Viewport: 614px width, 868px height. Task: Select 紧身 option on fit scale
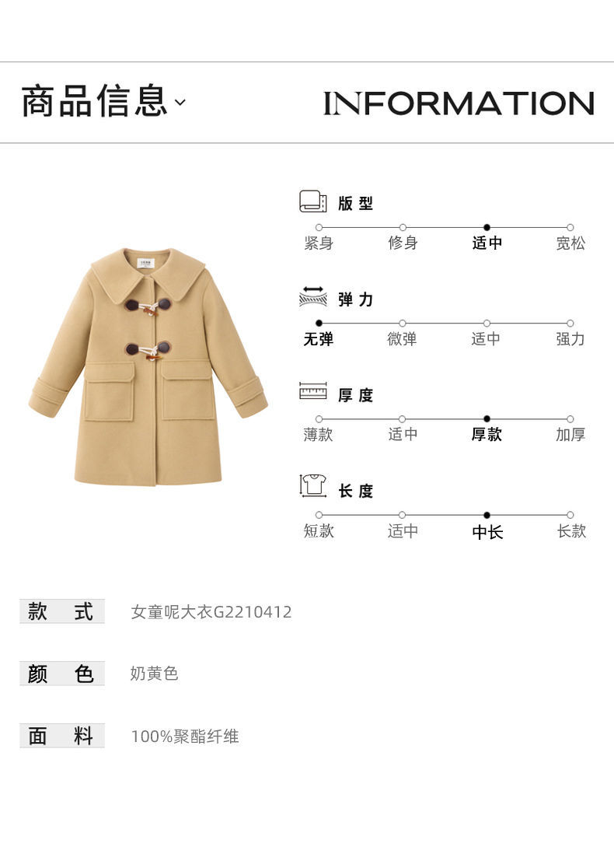point(319,243)
